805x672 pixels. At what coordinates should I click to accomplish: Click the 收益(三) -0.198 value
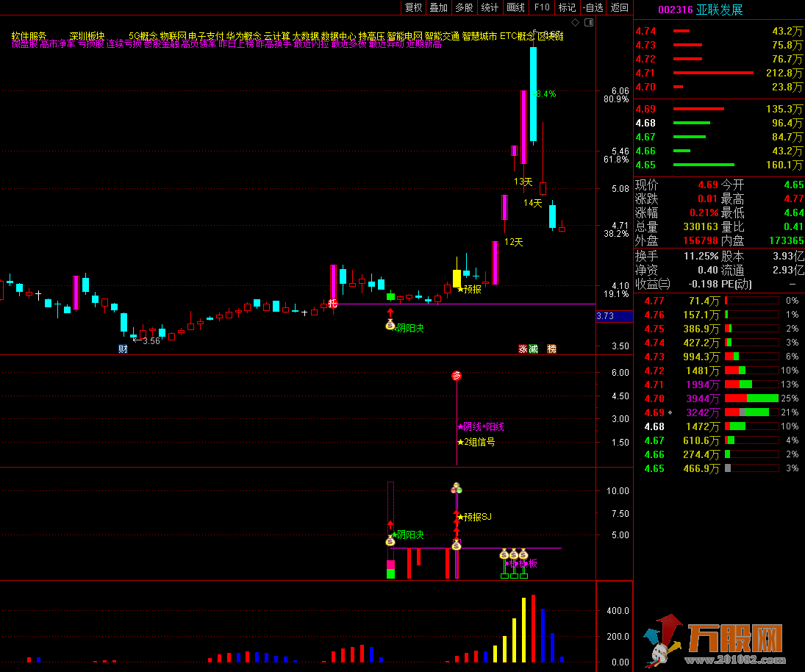point(703,285)
